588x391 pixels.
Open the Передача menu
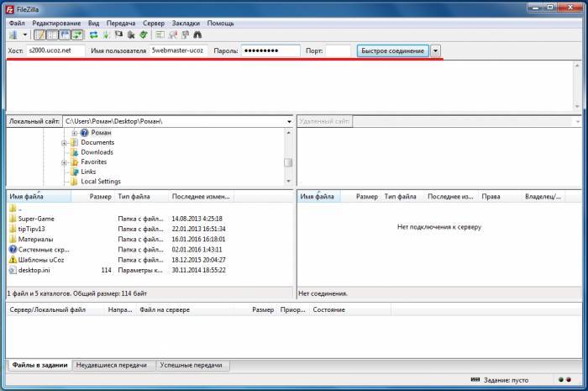click(x=121, y=23)
